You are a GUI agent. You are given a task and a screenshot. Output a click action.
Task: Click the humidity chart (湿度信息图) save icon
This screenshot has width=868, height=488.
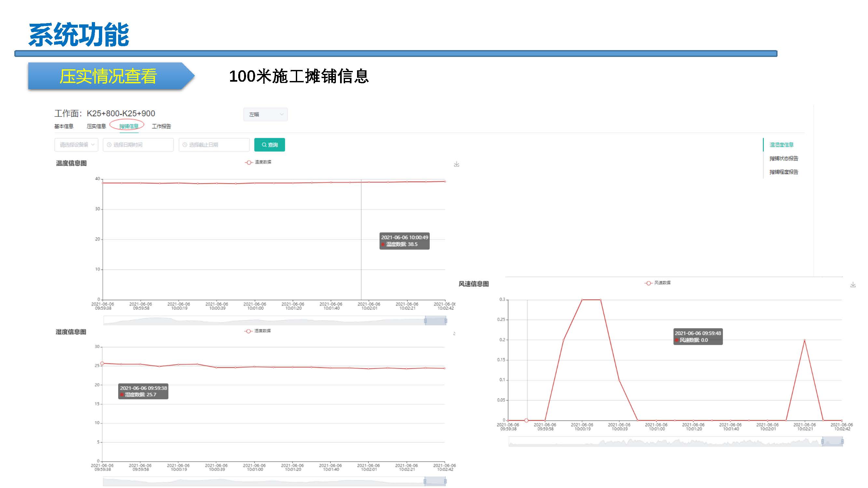pyautogui.click(x=455, y=333)
